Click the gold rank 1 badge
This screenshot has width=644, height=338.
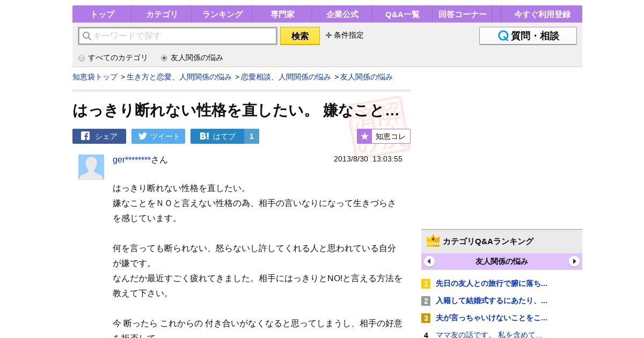coord(426,284)
